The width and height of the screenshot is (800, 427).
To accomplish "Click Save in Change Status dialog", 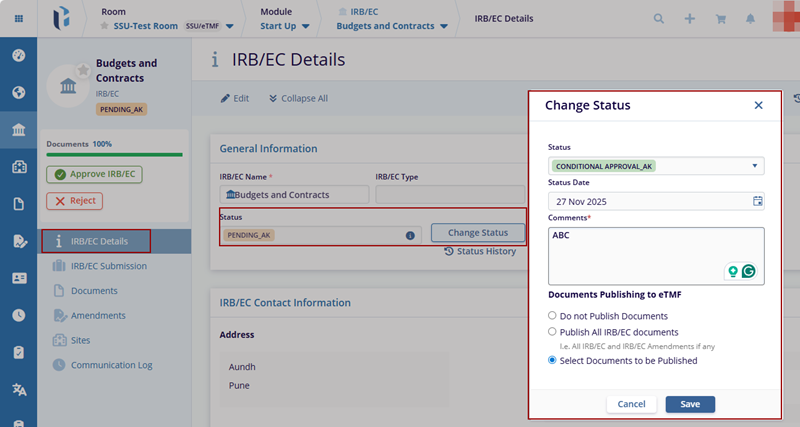I will [x=690, y=404].
